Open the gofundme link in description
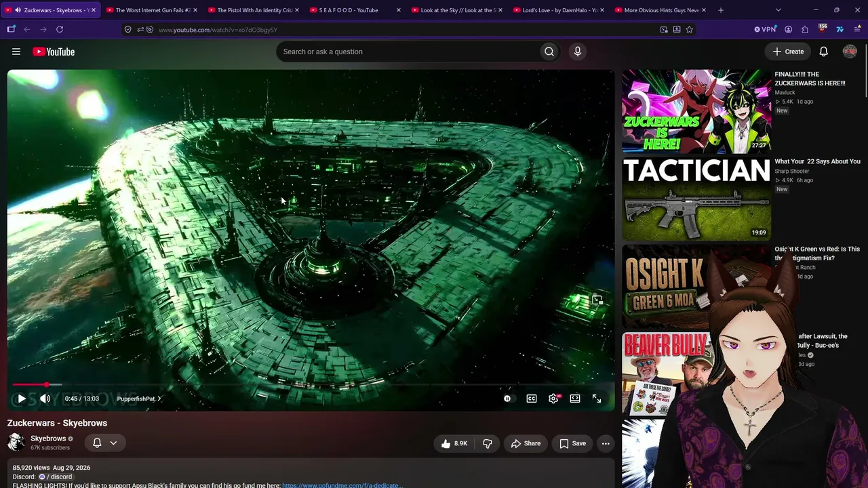Viewport: 868px width, 488px height. click(x=342, y=485)
